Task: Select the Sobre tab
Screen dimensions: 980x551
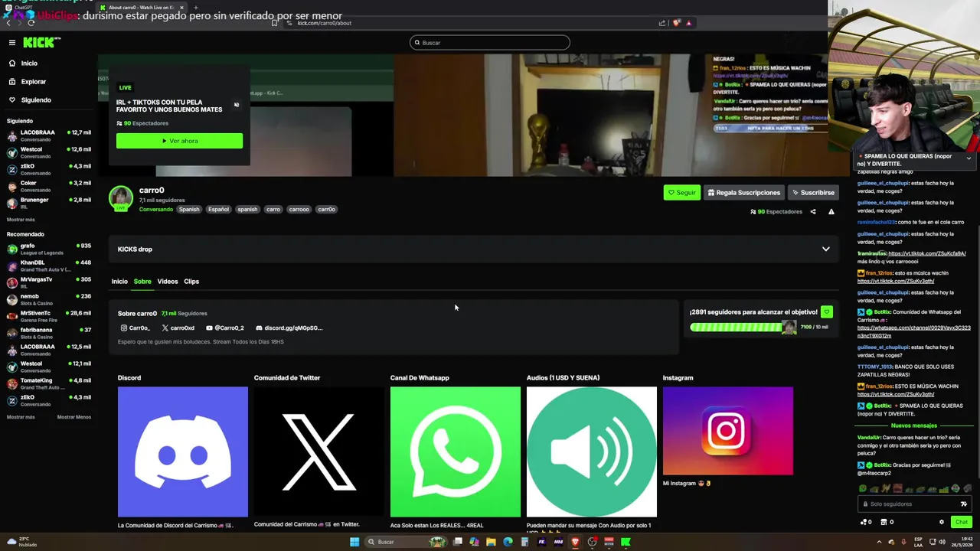Action: [x=142, y=282]
